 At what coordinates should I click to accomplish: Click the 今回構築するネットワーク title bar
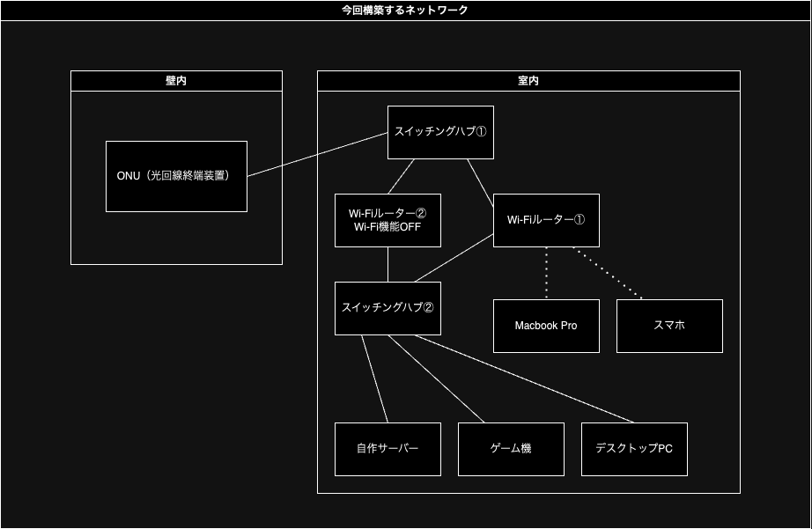click(405, 11)
